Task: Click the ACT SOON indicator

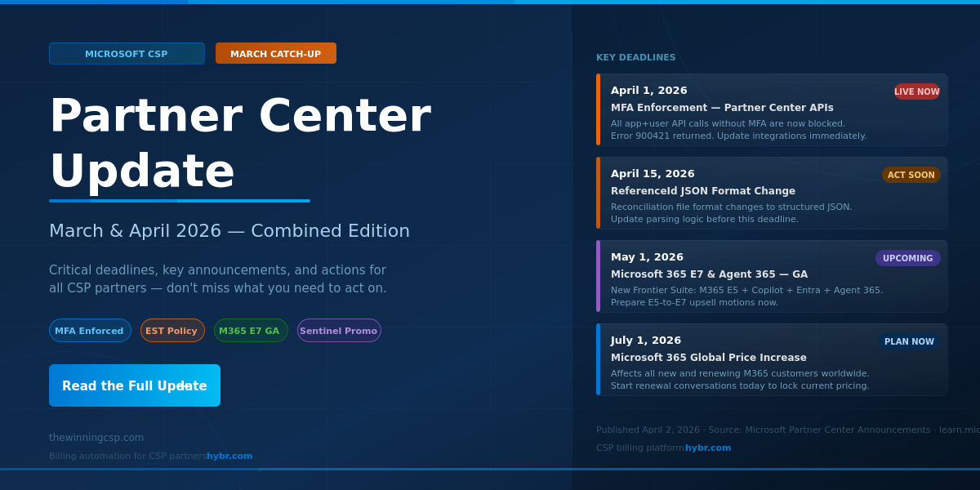Action: (x=911, y=174)
